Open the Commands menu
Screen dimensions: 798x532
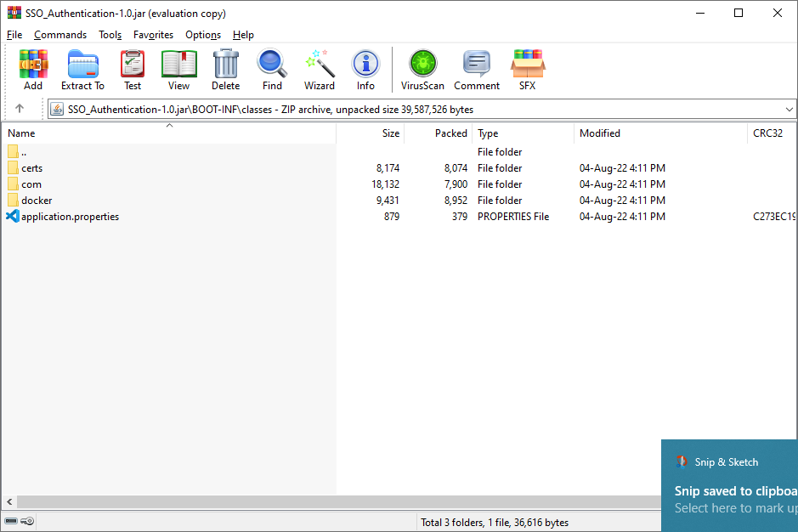click(60, 35)
